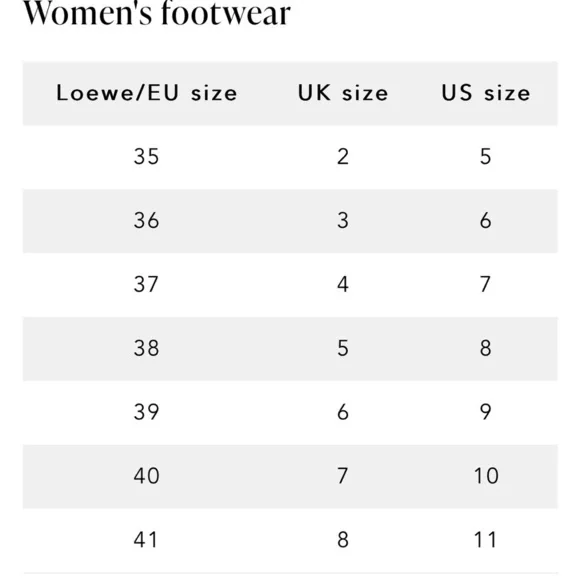580x580 pixels.
Task: Click EU size 38 cell
Action: [x=146, y=348]
